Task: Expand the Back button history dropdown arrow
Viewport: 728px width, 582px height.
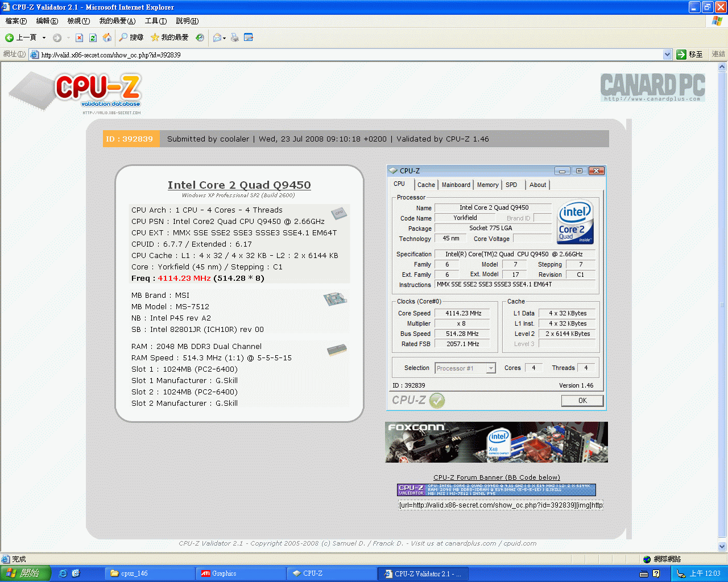Action: (44, 38)
